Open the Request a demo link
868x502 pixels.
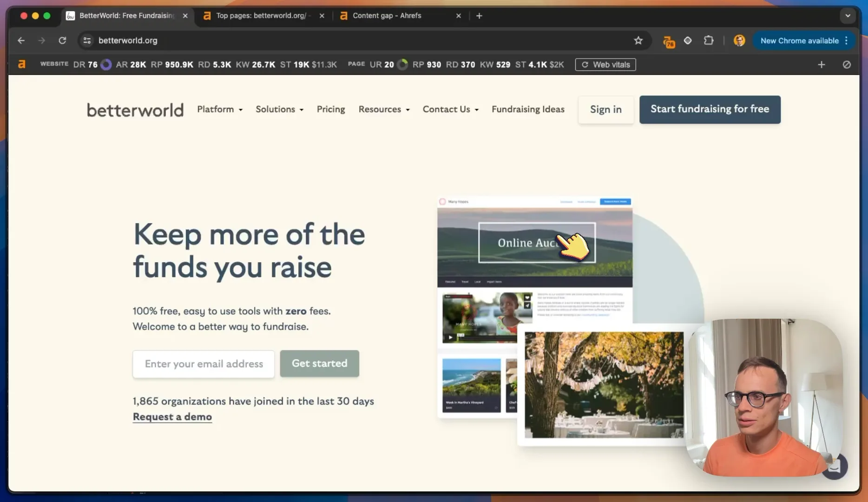pyautogui.click(x=172, y=417)
